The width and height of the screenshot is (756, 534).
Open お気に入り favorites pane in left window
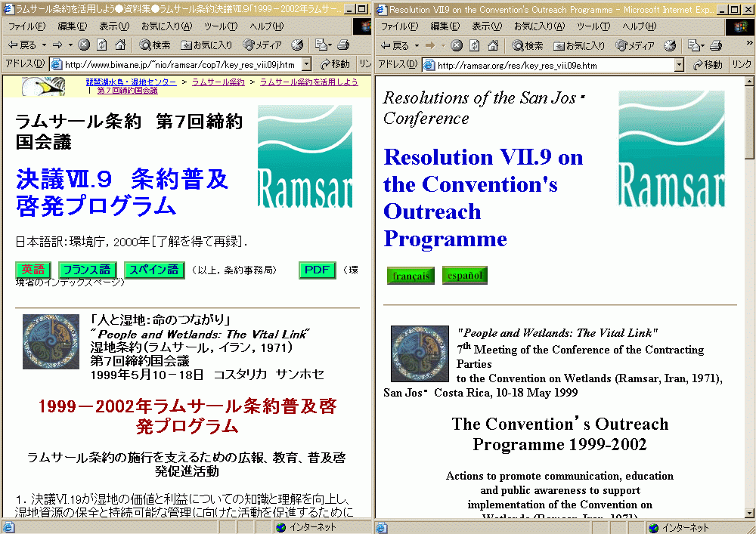click(206, 45)
